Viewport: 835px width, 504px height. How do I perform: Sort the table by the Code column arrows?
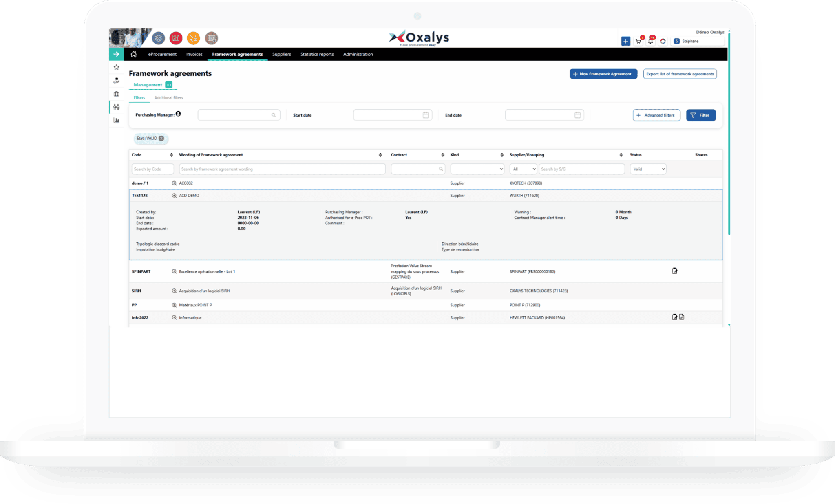[172, 155]
